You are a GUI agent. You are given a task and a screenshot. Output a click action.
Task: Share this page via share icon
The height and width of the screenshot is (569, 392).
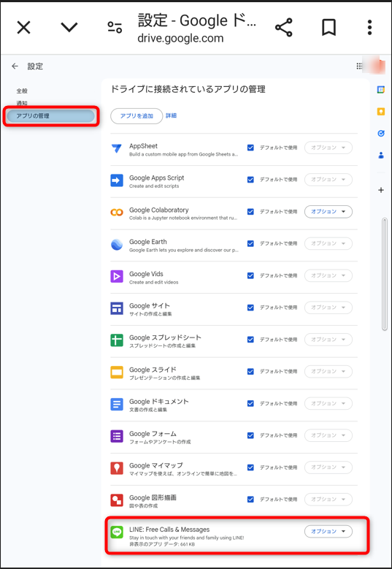pos(283,28)
